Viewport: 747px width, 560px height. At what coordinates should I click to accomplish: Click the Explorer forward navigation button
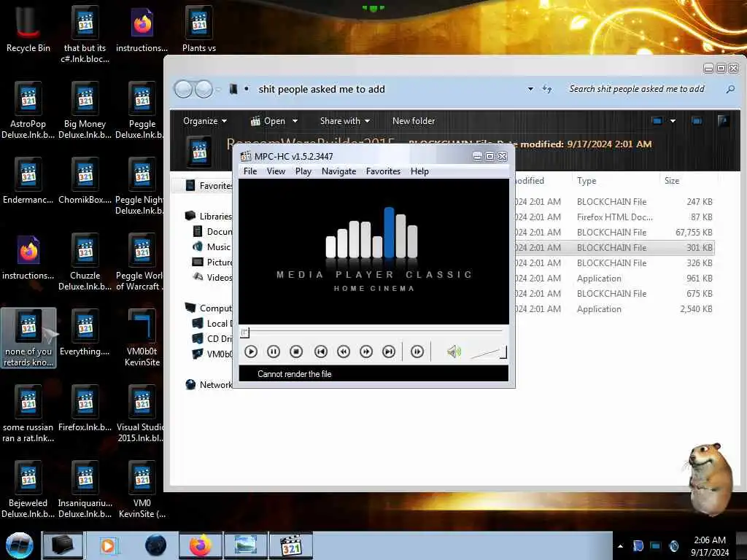(204, 89)
